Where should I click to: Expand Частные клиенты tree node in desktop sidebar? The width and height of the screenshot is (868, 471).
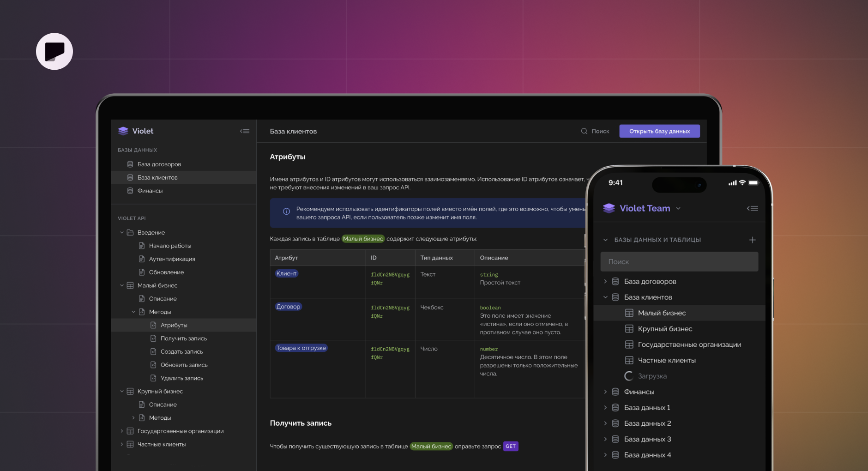[x=122, y=444]
